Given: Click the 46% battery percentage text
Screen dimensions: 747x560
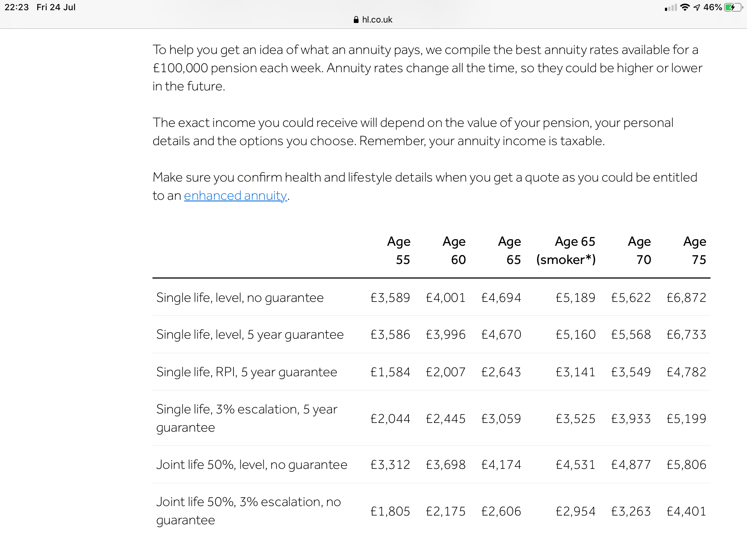Looking at the screenshot, I should click(x=712, y=7).
